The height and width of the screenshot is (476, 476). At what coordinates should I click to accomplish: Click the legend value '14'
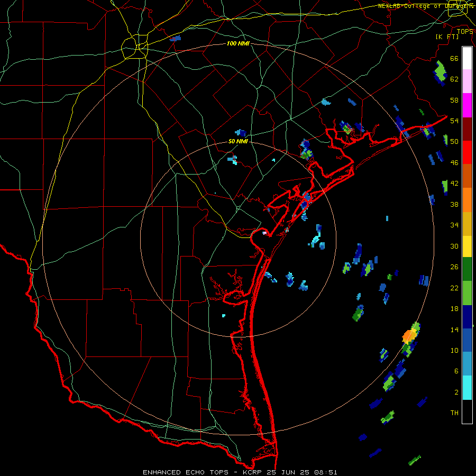click(454, 330)
